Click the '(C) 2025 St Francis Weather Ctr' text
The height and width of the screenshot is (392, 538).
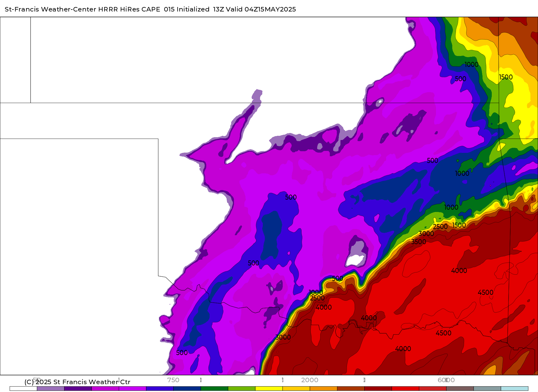[x=77, y=382]
